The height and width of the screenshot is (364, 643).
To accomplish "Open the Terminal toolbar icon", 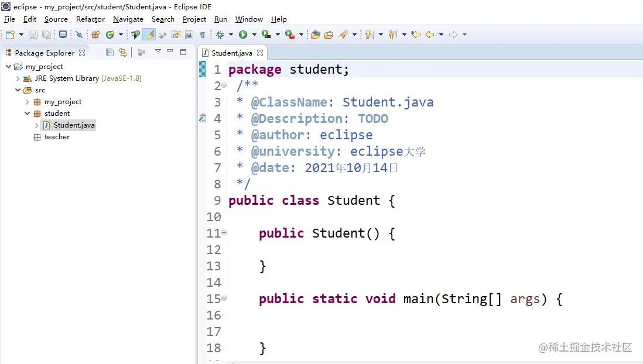I will tap(63, 35).
